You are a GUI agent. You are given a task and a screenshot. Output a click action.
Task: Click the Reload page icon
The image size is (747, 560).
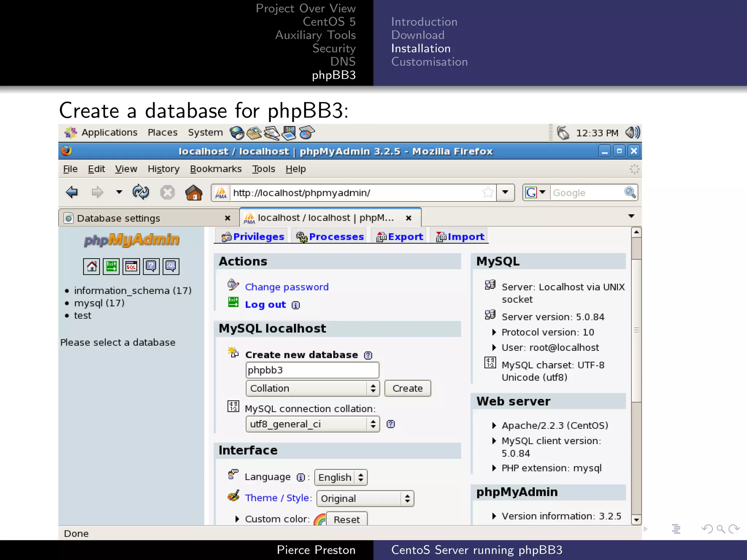point(141,192)
